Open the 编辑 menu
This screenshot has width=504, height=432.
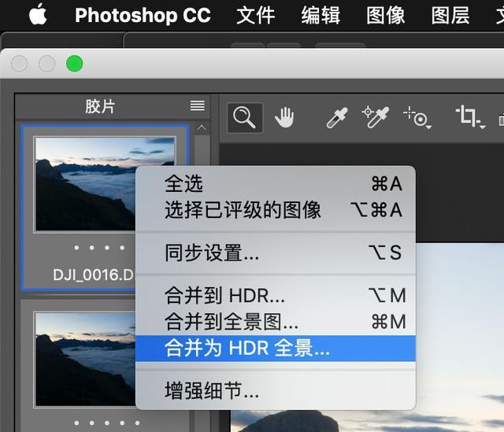pyautogui.click(x=321, y=15)
